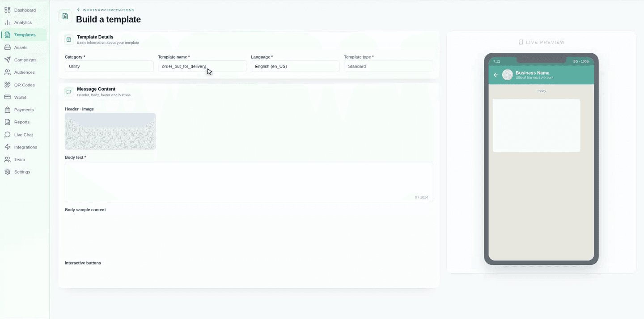
Task: Open Audiences from the sidebar
Action: pos(25,72)
